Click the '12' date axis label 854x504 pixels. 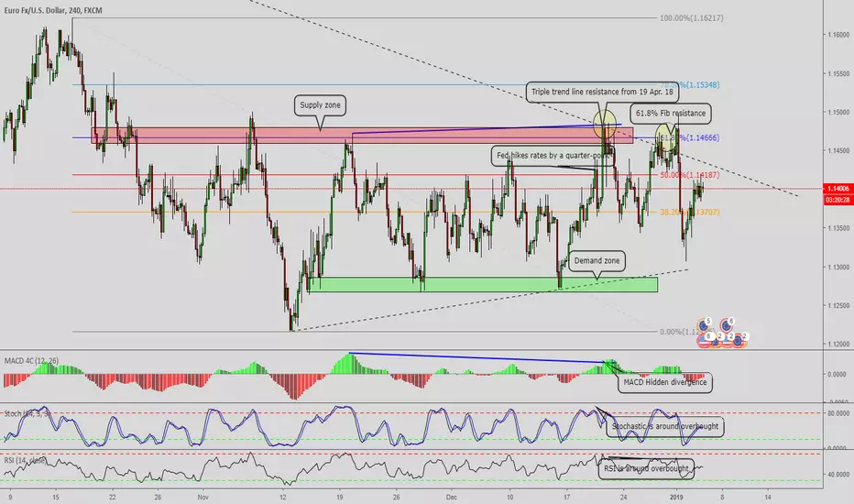[282, 497]
